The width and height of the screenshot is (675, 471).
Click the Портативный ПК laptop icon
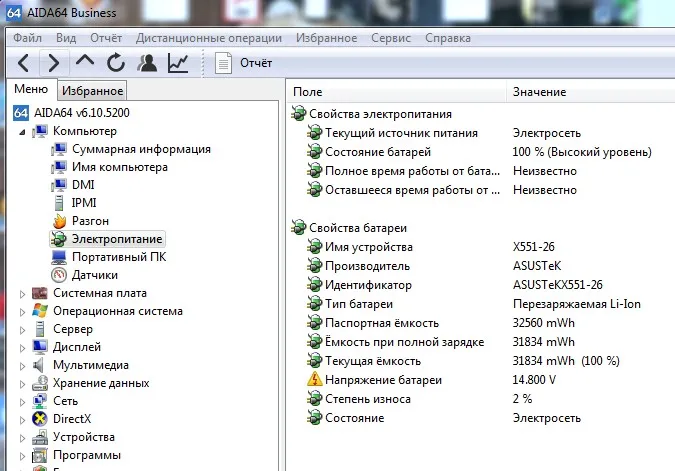pyautogui.click(x=59, y=257)
